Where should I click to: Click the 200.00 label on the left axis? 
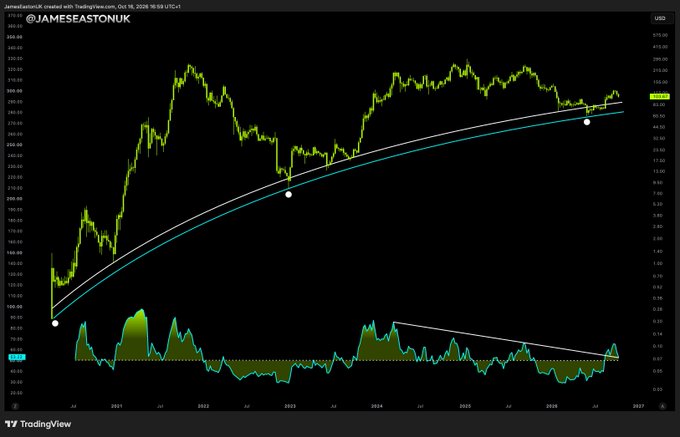tap(15, 199)
